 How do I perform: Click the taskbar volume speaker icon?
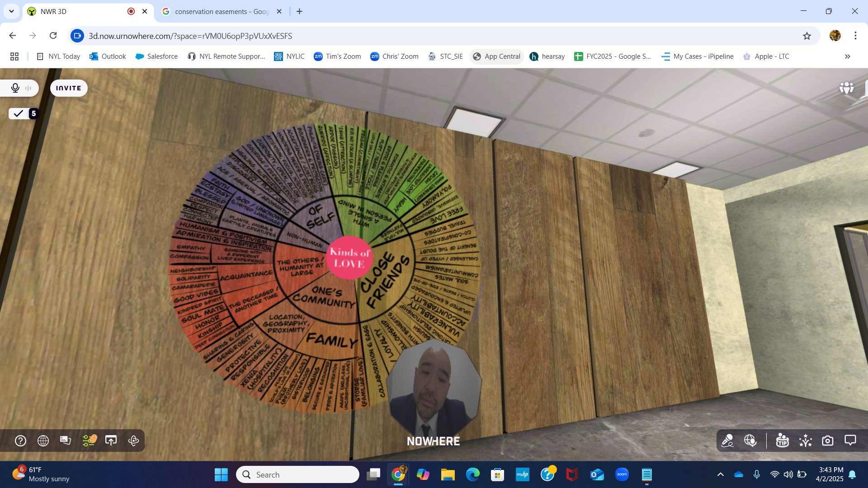coord(788,474)
